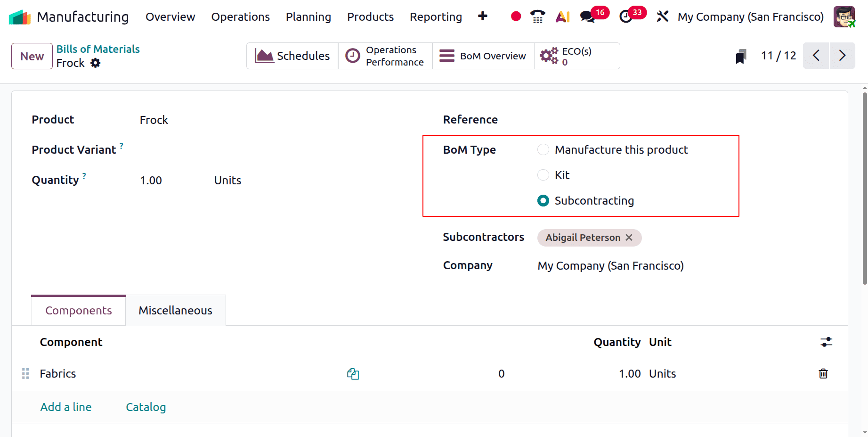868x437 pixels.
Task: Click the Subcontractors tags field
Action: pos(683,238)
